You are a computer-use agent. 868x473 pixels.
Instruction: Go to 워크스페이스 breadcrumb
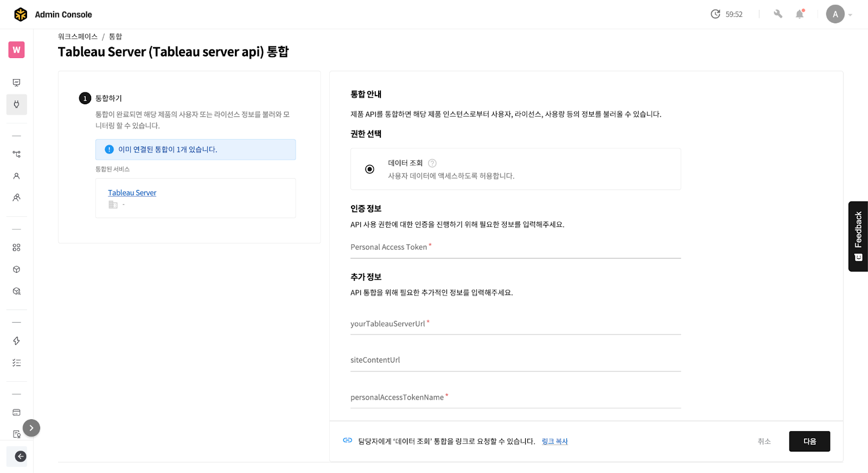[x=78, y=36]
